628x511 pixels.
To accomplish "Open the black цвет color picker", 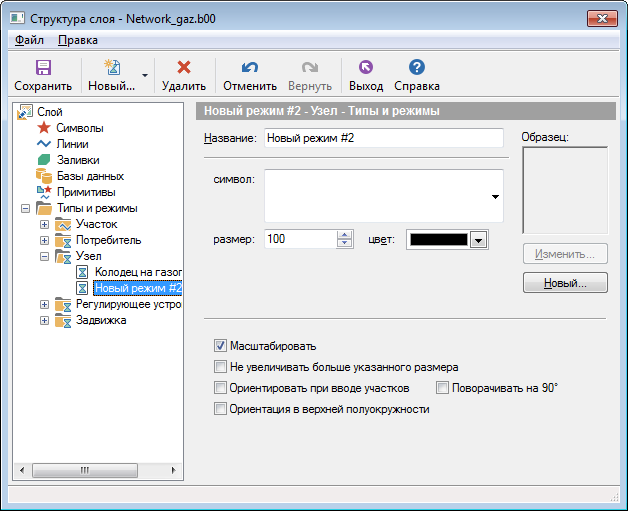I will point(478,240).
